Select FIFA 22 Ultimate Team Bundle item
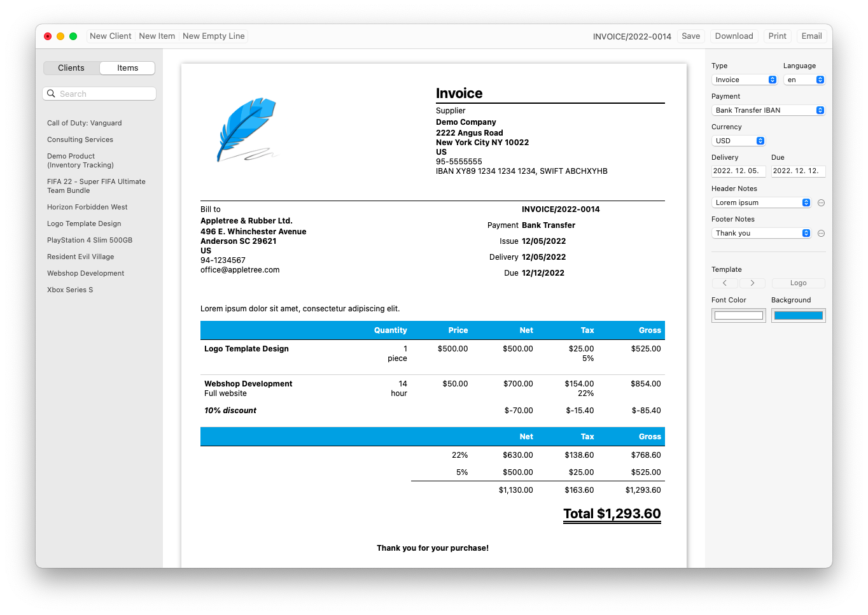 (x=96, y=186)
